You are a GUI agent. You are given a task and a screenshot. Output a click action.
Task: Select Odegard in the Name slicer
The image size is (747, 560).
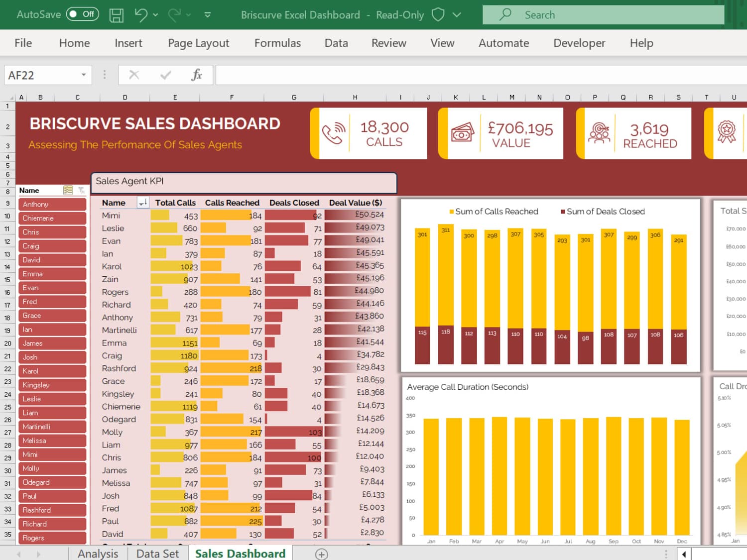(52, 482)
